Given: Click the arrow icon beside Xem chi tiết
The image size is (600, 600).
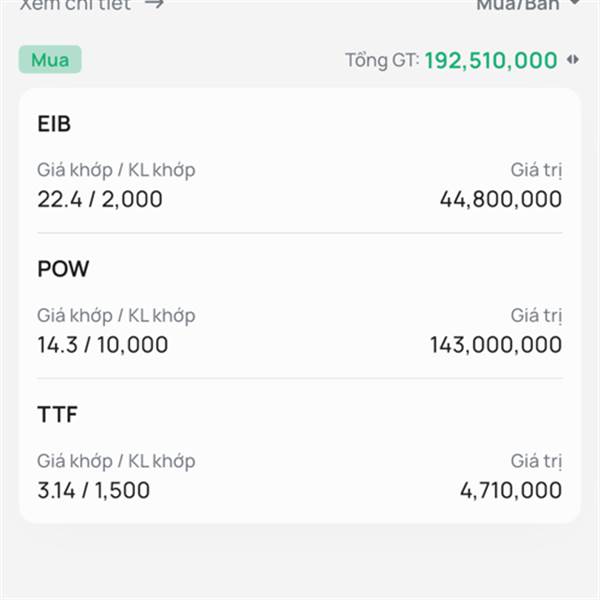Looking at the screenshot, I should (x=154, y=3).
